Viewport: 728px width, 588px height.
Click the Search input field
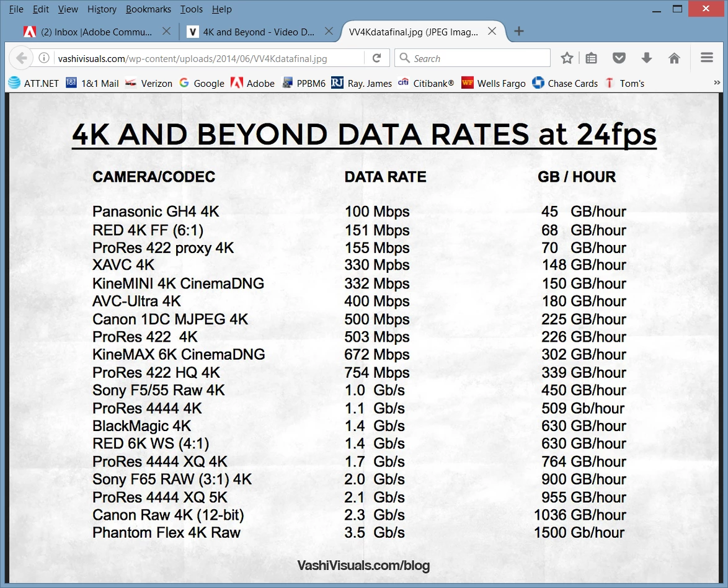point(472,58)
